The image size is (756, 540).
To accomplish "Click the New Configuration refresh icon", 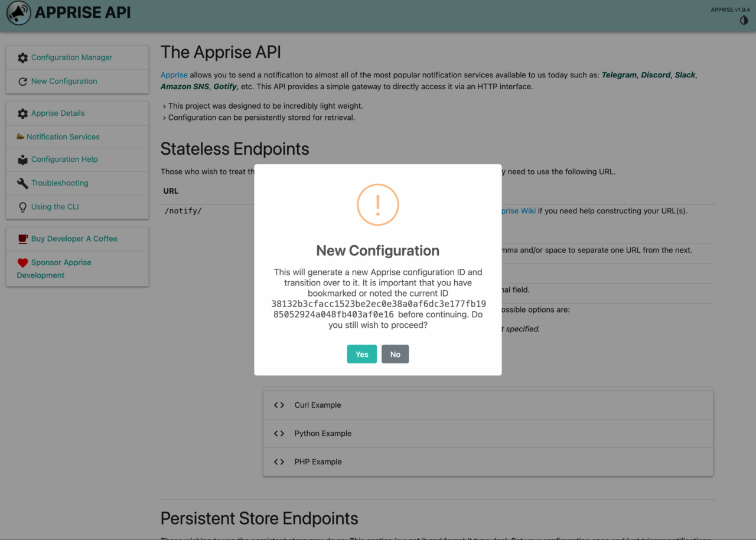I will 22,82.
